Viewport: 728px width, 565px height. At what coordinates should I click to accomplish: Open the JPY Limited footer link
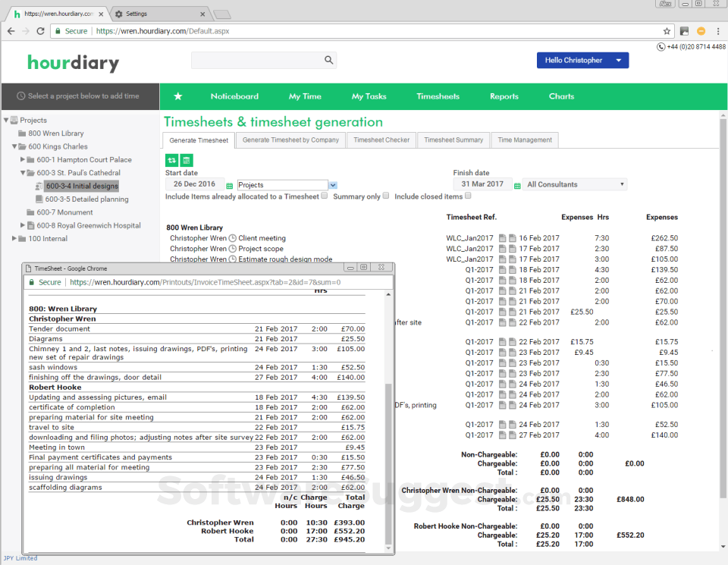[x=20, y=558]
